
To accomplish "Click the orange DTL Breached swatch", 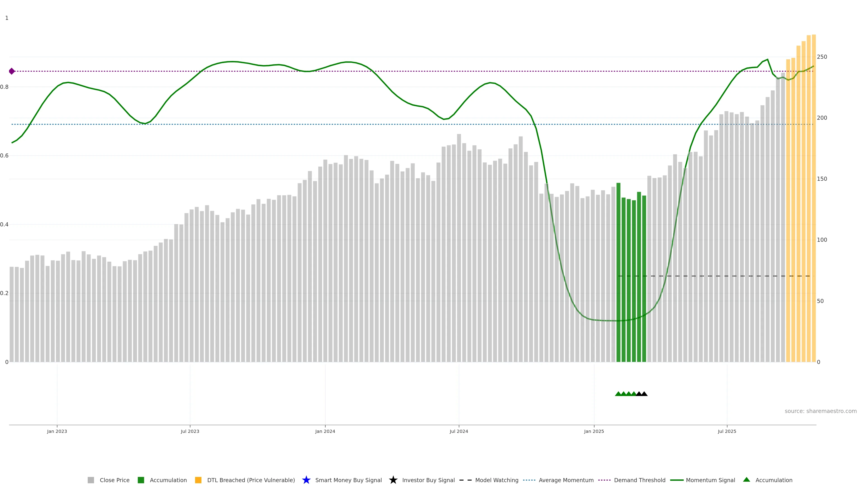I will [x=198, y=480].
